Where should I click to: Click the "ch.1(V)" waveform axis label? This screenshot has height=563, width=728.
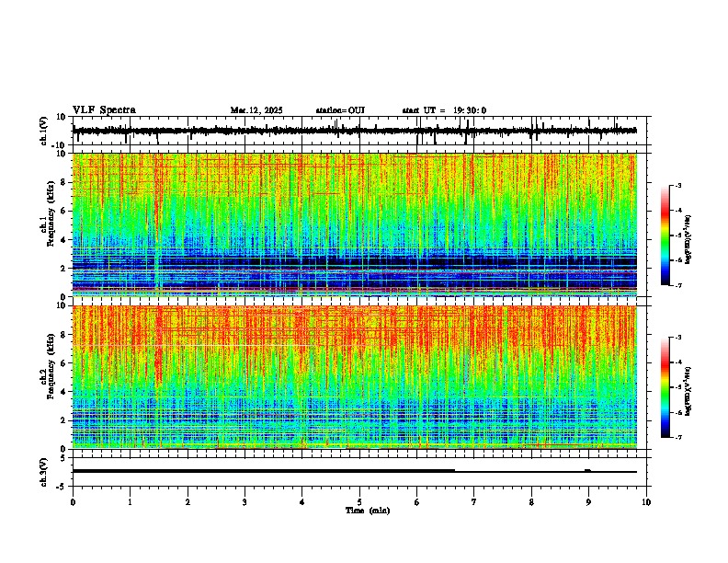coord(44,131)
